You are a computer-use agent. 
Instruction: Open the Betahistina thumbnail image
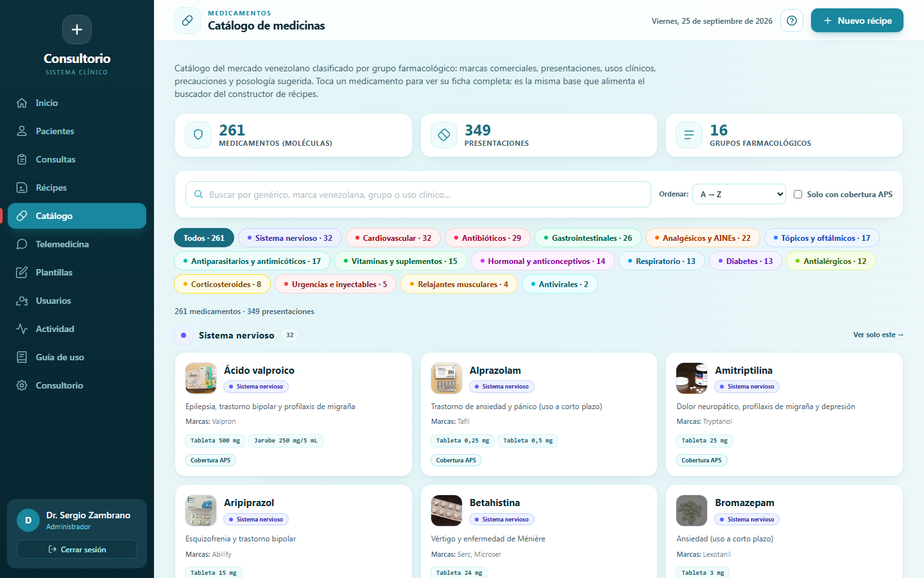pos(447,511)
